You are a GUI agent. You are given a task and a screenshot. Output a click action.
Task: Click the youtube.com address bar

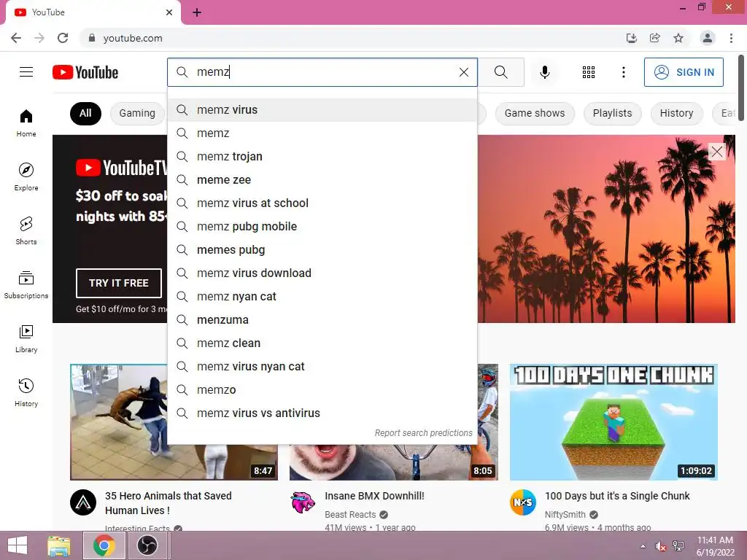pos(352,38)
